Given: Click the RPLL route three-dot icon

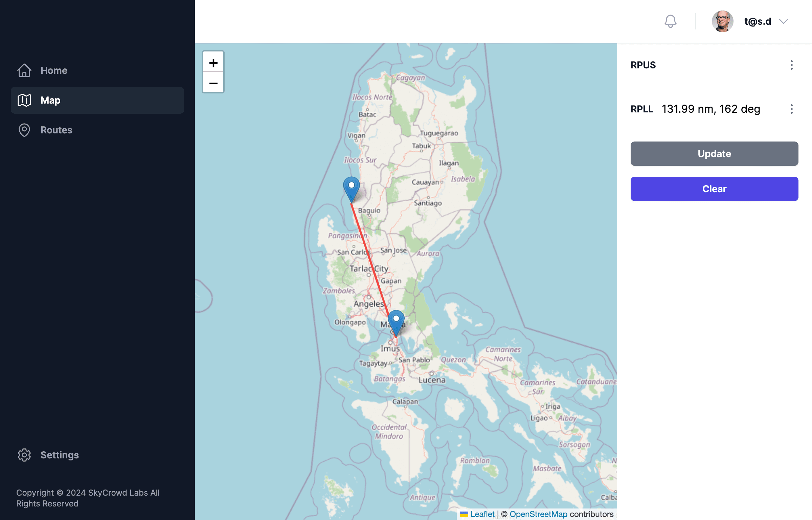Looking at the screenshot, I should click(x=792, y=109).
